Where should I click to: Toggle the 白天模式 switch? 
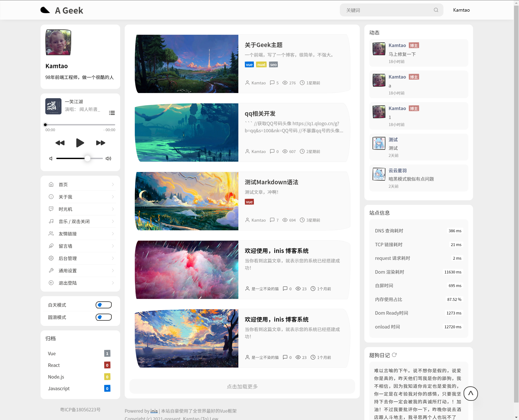pos(104,305)
